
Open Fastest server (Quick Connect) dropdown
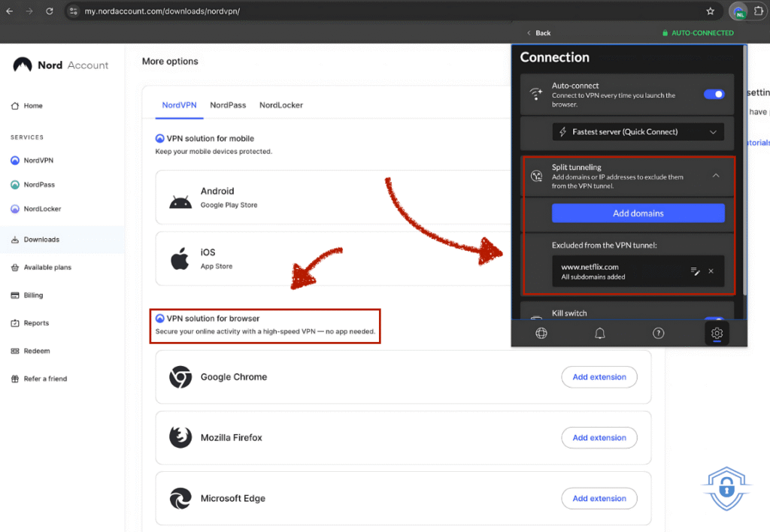point(638,131)
